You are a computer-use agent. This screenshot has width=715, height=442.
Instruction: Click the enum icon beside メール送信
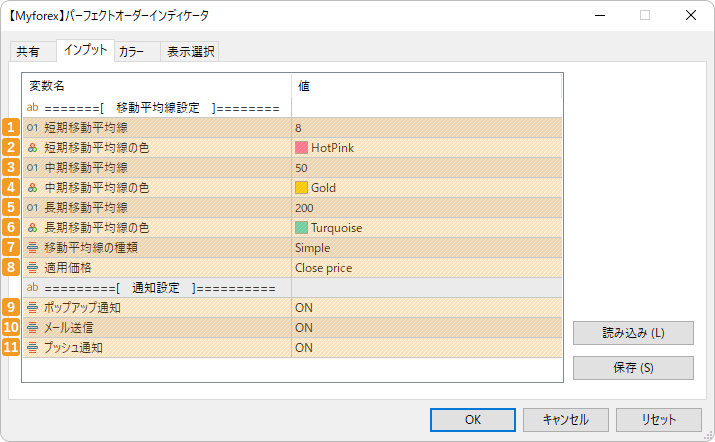32,328
